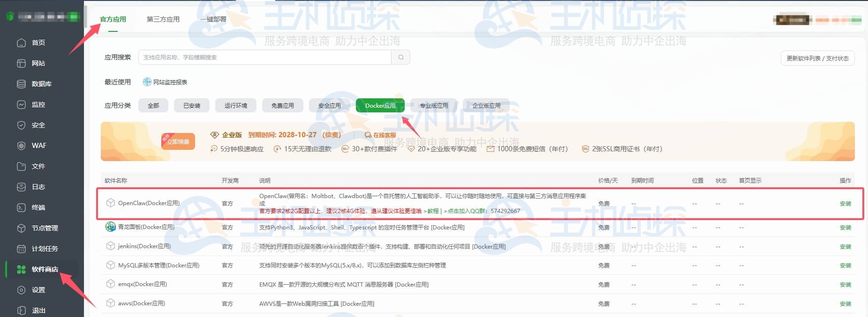Click 更新软件列表 / 支付状态 button
This screenshot has width=868, height=317.
817,58
